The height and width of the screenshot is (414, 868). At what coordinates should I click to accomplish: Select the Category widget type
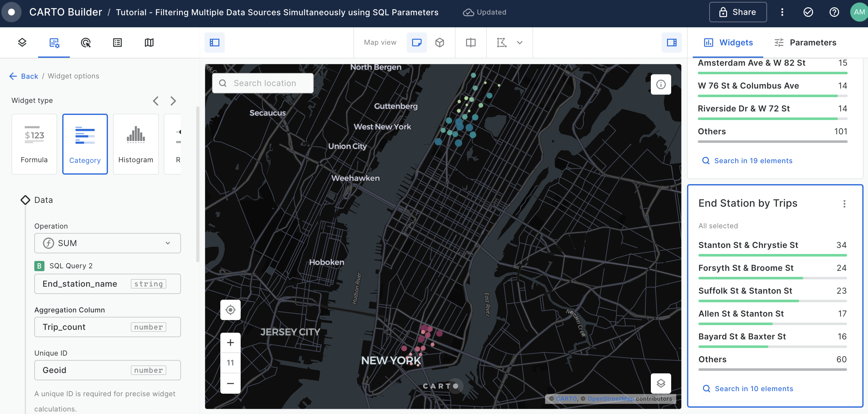(85, 144)
